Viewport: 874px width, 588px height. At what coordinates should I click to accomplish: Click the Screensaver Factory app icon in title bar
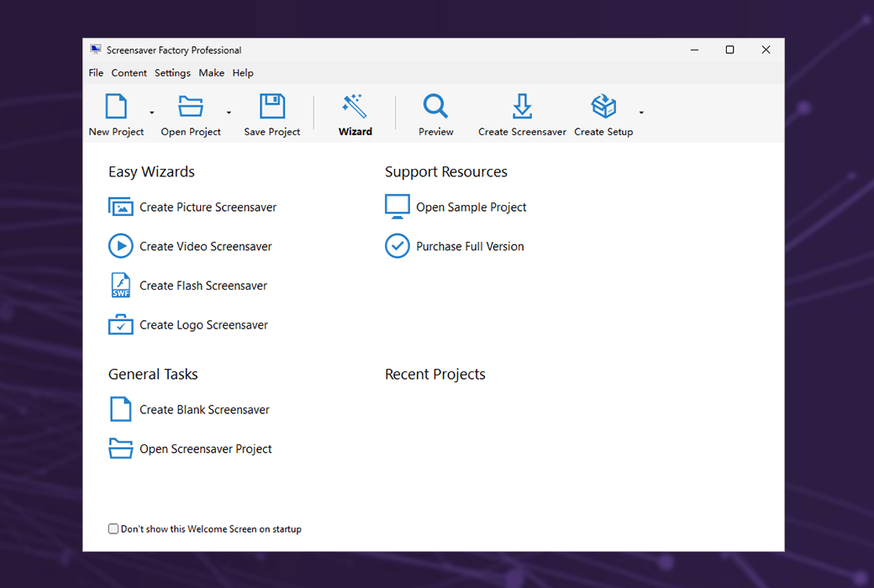pyautogui.click(x=96, y=50)
